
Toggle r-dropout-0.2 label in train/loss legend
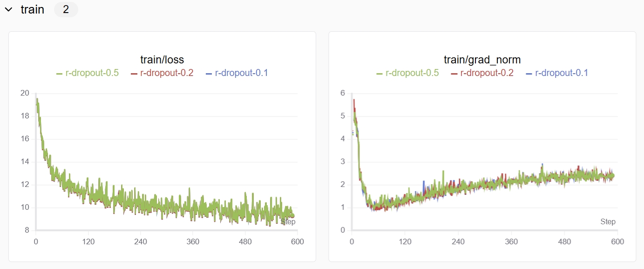[x=167, y=73]
